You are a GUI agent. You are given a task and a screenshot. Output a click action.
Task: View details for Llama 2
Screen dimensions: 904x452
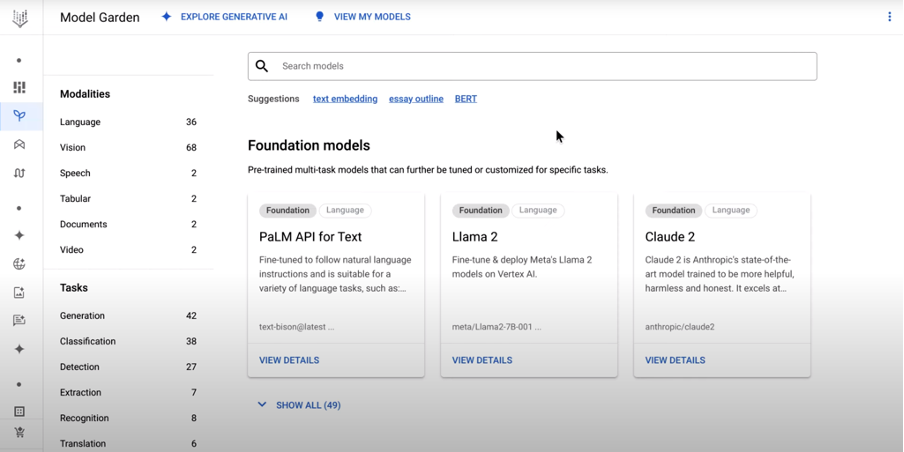point(482,360)
